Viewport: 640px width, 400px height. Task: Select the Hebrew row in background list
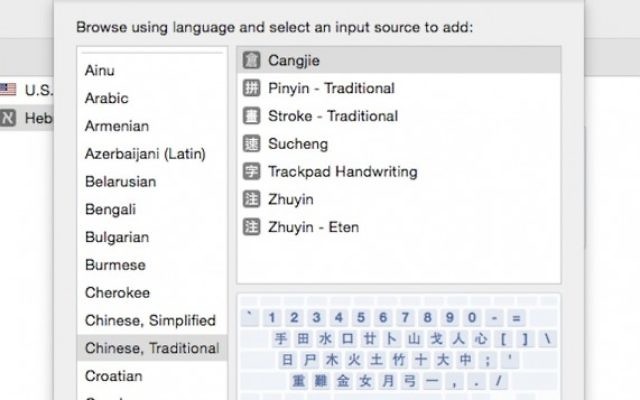point(27,118)
